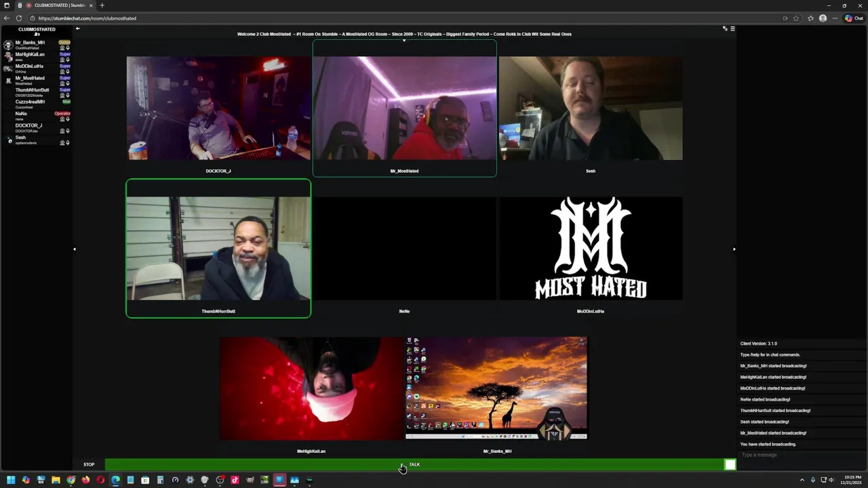Viewport: 868px width, 488px height.
Task: Switch to Microsoft Edge in the taskbar
Action: click(x=115, y=480)
